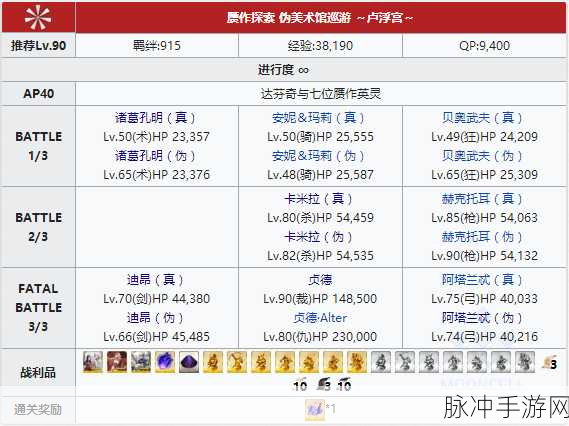This screenshot has height=426, width=569.
Task: Click Lv.90(裁)HP 148,500 stat text
Action: tap(320, 299)
